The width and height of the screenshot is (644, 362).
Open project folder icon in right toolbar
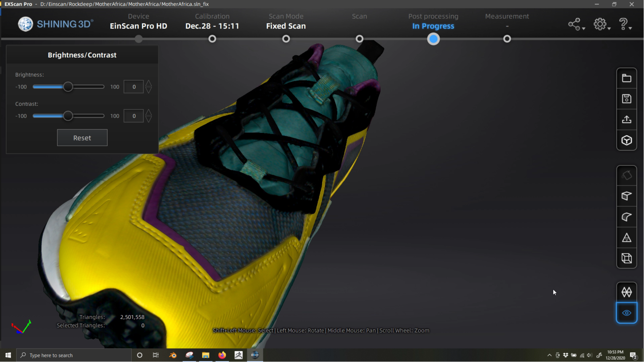(x=627, y=78)
